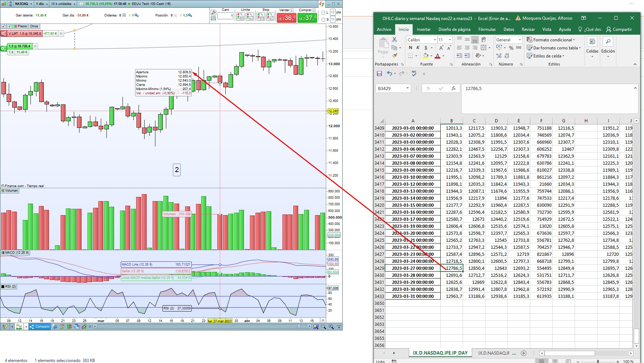This screenshot has width=644, height=363.
Task: Click the Format Painter brush icon
Action: click(x=394, y=56)
